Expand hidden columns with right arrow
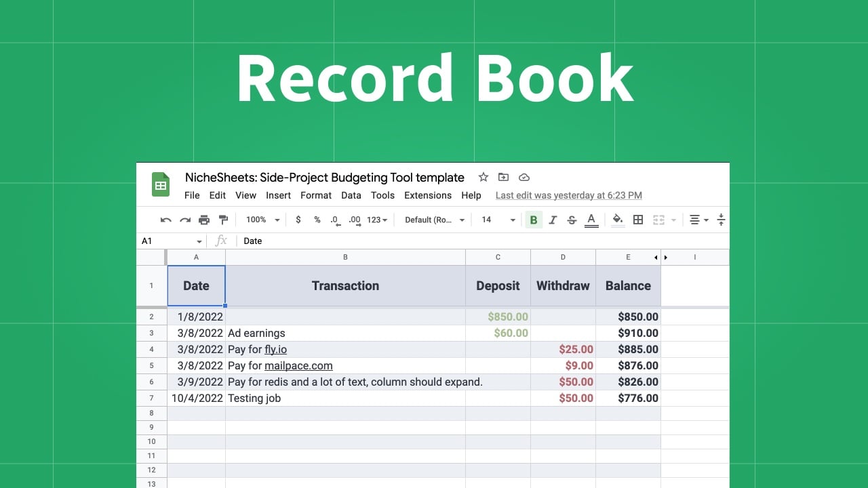Image resolution: width=868 pixels, height=488 pixels. tap(666, 258)
